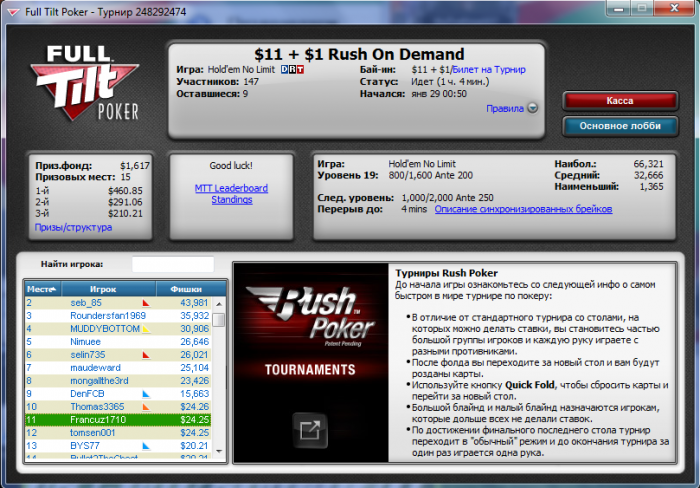Maximize the tournament window

pos(642,8)
